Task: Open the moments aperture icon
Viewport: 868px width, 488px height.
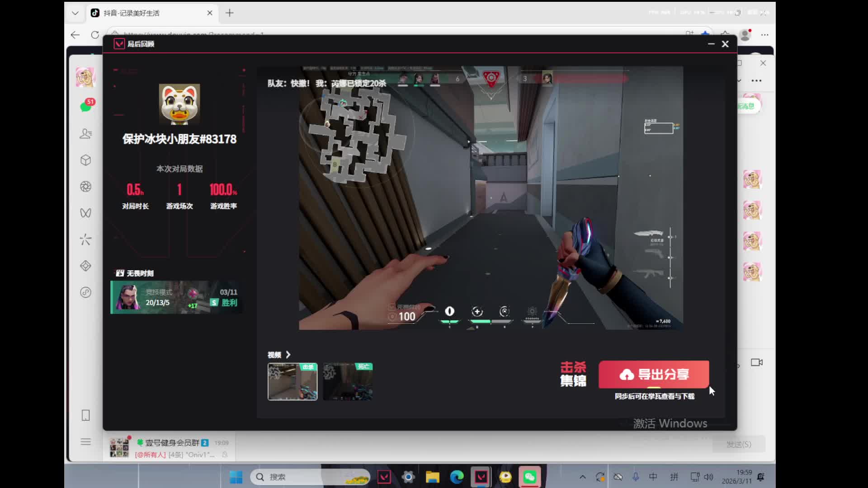Action: pyautogui.click(x=86, y=187)
